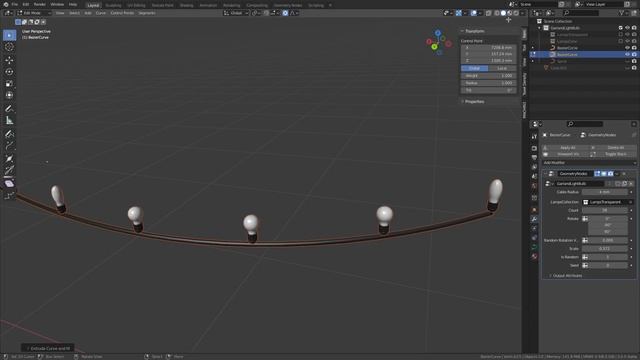Select the Global coordinate button
The height and width of the screenshot is (360, 640).
click(474, 68)
